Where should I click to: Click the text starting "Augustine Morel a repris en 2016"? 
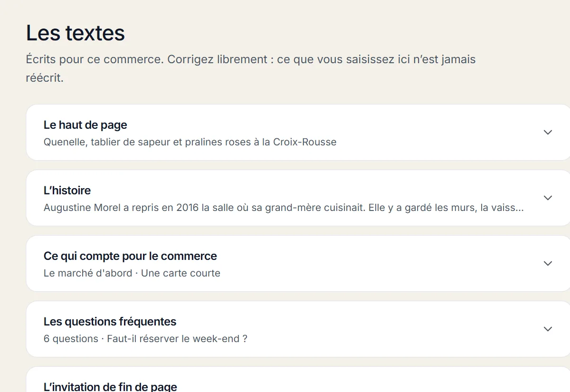(284, 208)
